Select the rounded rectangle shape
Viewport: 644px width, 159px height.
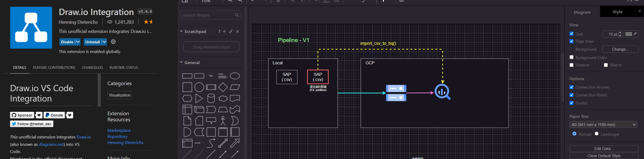[199, 76]
